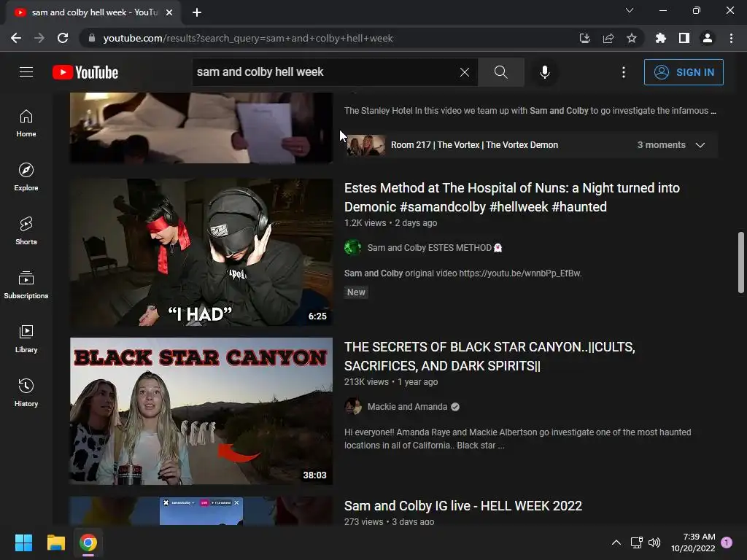
Task: Open Chrome extensions puzzle icon
Action: (x=661, y=38)
